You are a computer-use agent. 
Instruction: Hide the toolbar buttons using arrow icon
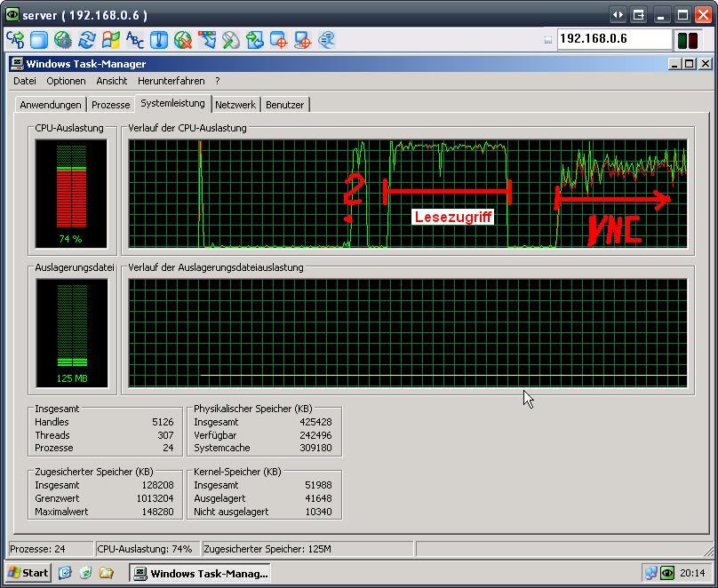click(x=207, y=40)
